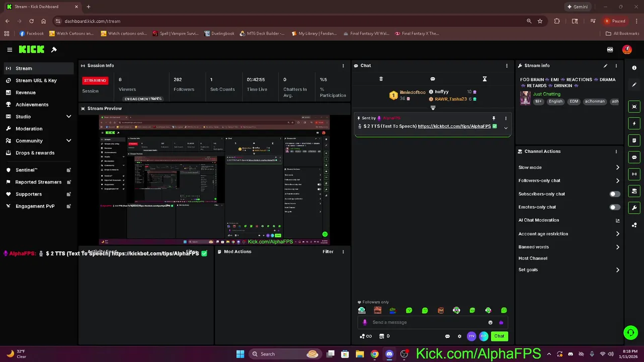644x362 pixels.
Task: Expand the Community sidebar section
Action: click(69, 141)
